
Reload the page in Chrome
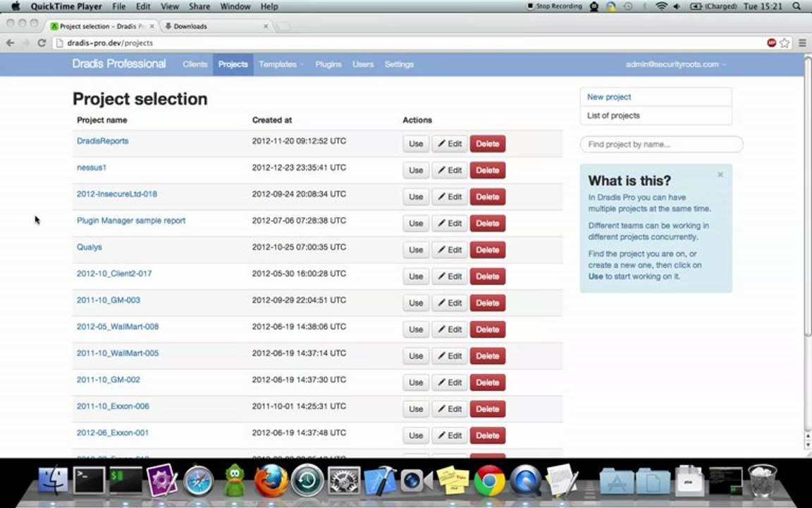[x=42, y=43]
